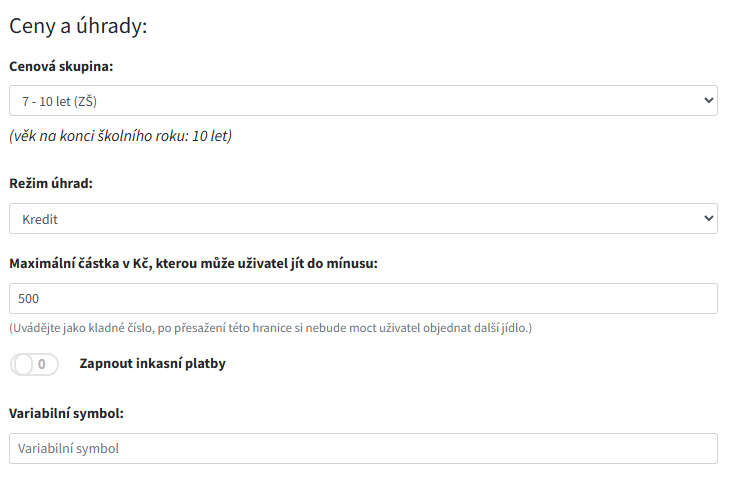Click the italic school-year age note
This screenshot has height=487, width=749.
(x=120, y=135)
